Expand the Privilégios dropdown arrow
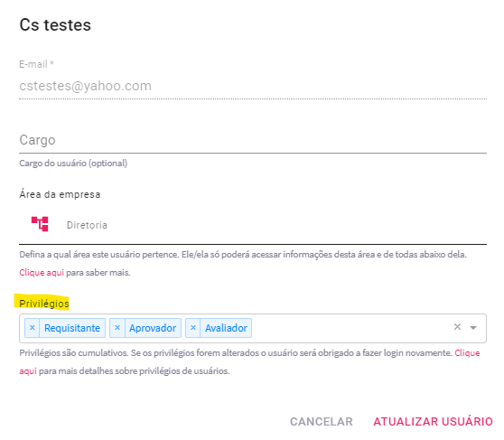 [473, 328]
